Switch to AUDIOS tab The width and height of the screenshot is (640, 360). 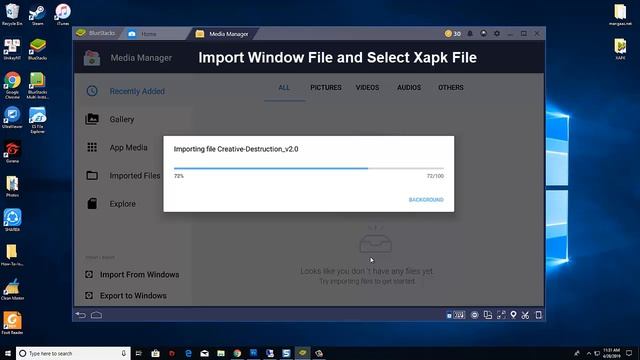coord(409,88)
